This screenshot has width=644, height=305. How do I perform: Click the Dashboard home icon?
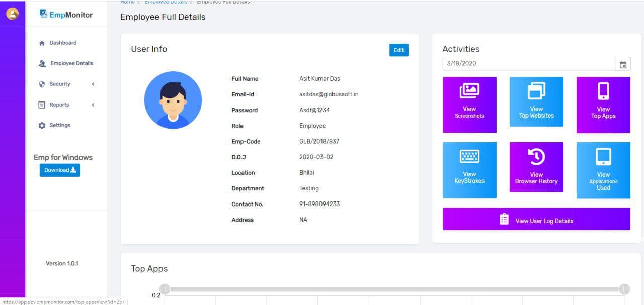[x=42, y=43]
